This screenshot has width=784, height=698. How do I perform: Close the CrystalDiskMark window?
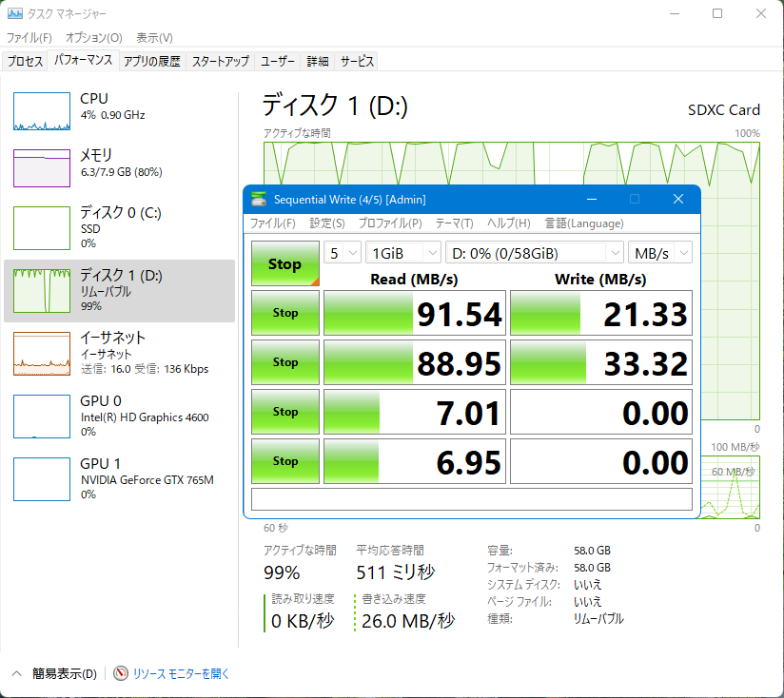point(678,199)
